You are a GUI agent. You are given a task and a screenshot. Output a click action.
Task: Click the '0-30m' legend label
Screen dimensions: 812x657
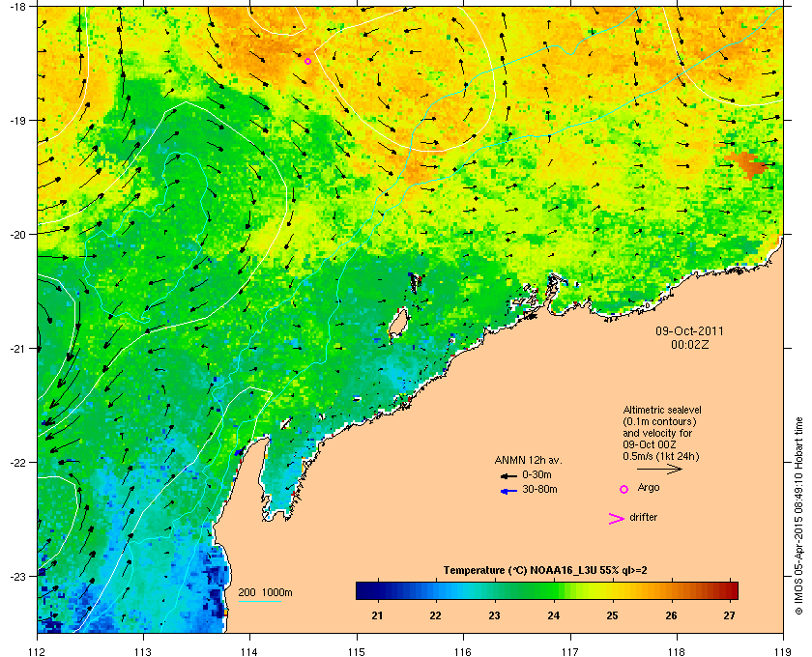click(536, 474)
